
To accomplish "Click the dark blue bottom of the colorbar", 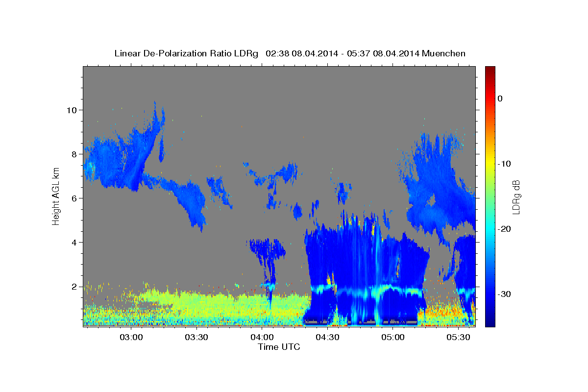I will (x=490, y=322).
